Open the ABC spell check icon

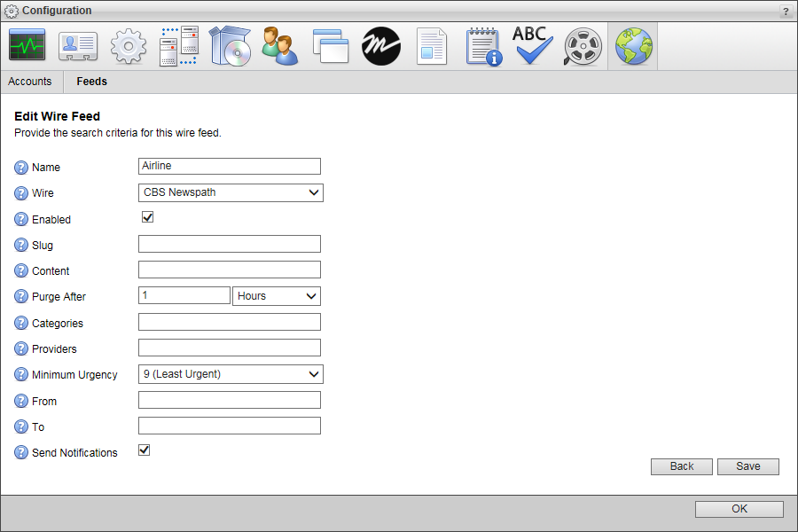(532, 45)
